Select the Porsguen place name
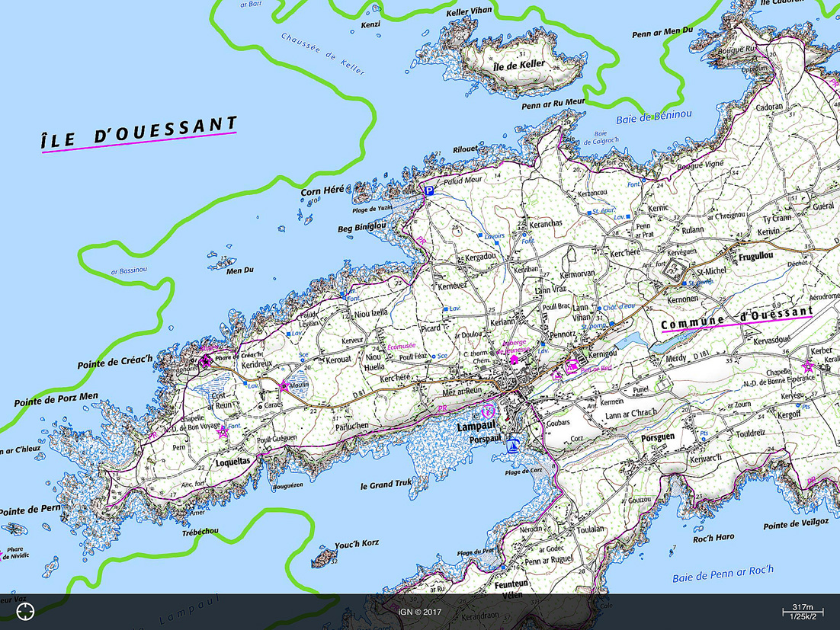This screenshot has height=630, width=840. [658, 437]
